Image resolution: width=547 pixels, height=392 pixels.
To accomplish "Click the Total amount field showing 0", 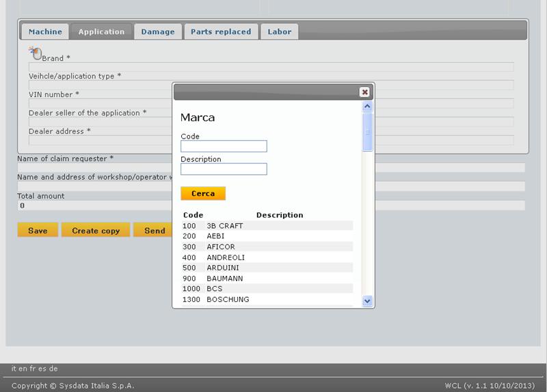I will tap(271, 206).
